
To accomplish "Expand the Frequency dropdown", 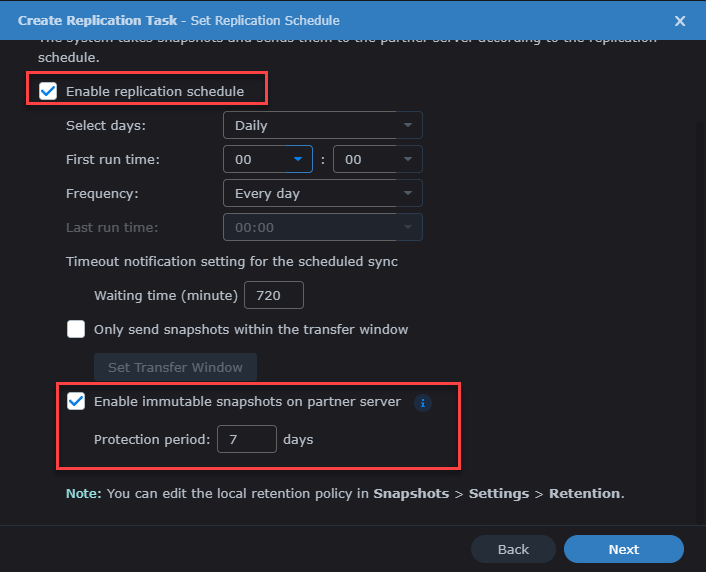I will [x=322, y=193].
